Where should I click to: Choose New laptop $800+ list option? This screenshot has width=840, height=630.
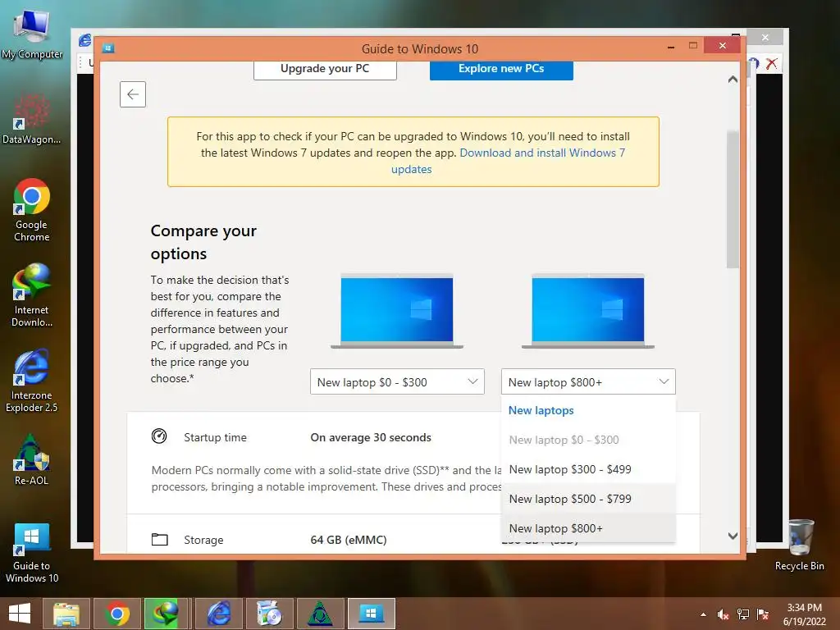click(587, 528)
